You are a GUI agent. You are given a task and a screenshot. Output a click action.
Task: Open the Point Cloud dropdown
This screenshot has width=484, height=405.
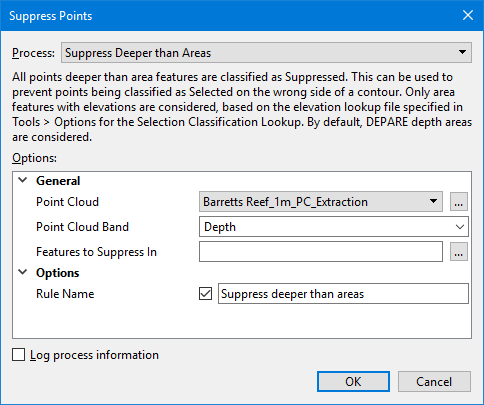(x=321, y=202)
